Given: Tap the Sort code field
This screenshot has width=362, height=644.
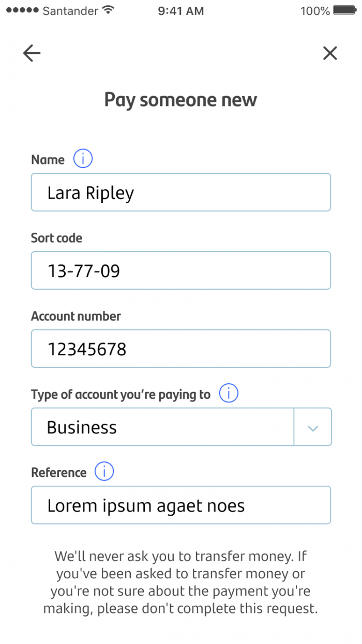Looking at the screenshot, I should coord(181,270).
